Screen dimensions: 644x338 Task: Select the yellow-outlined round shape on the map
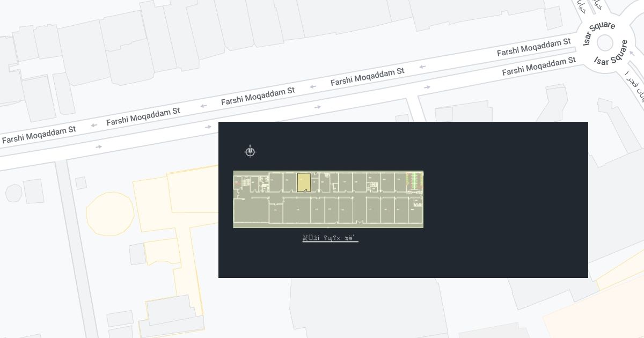tap(110, 214)
